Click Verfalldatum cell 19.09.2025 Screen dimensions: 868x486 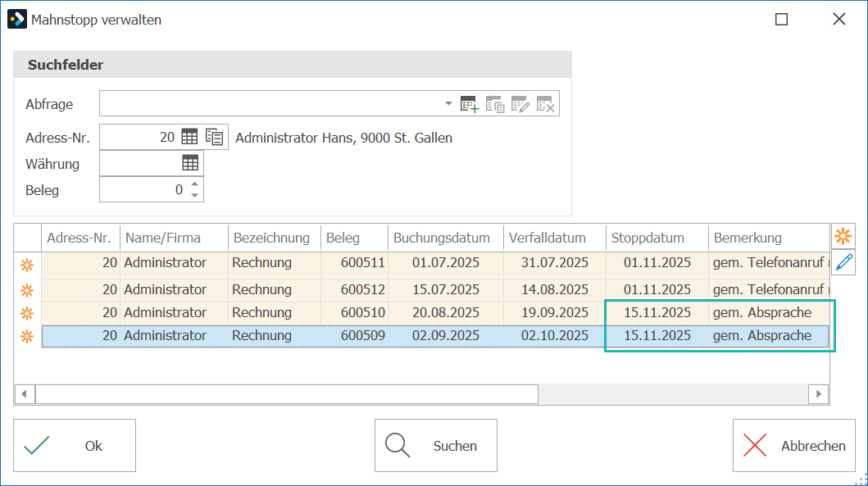555,313
